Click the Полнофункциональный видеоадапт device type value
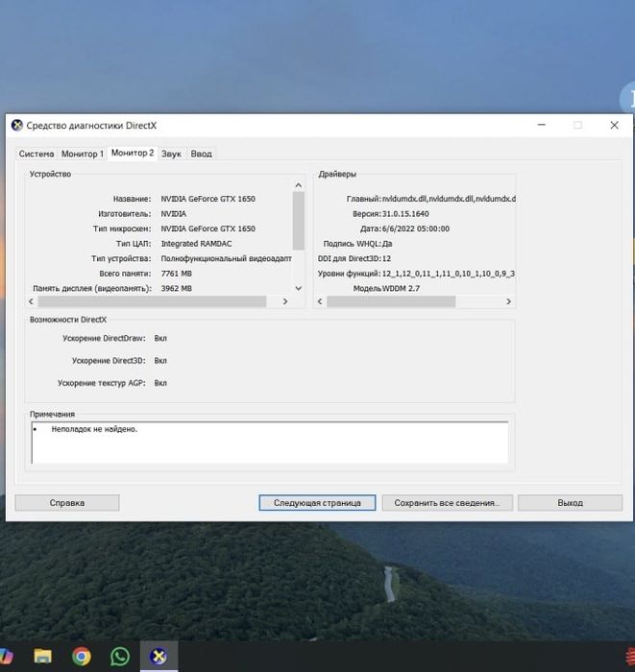635x672 pixels. pyautogui.click(x=226, y=258)
